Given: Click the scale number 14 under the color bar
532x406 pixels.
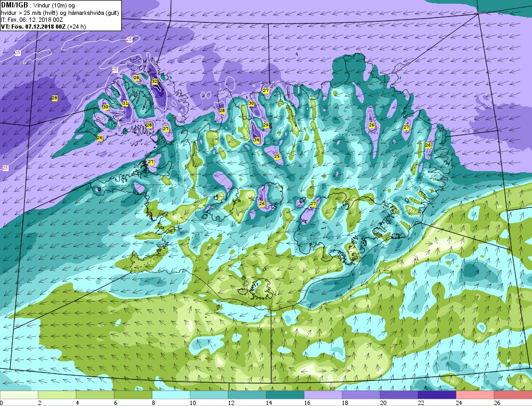Looking at the screenshot, I should pyautogui.click(x=269, y=403).
